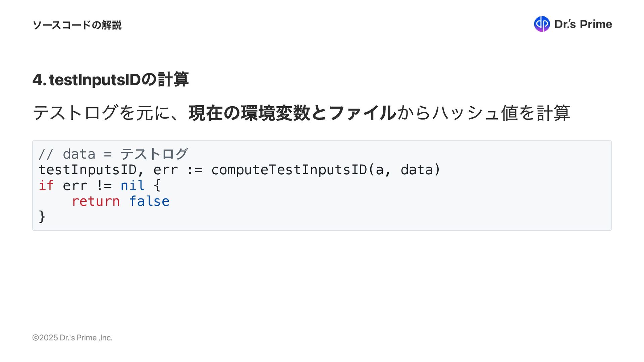Click the bold 現在の環境変数とファイル text
Viewport: 644px width, 362px height.
click(292, 113)
